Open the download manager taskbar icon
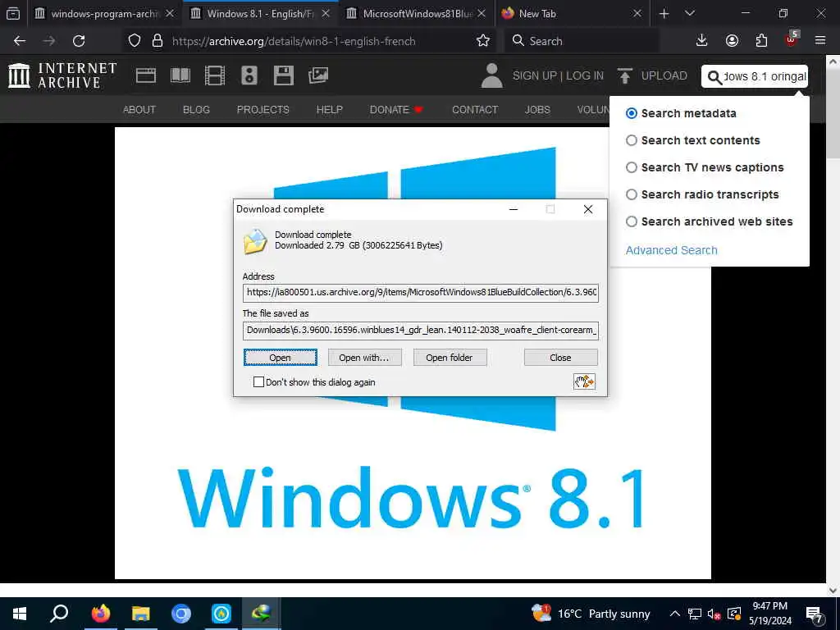Viewport: 840px width, 630px height. 262,614
